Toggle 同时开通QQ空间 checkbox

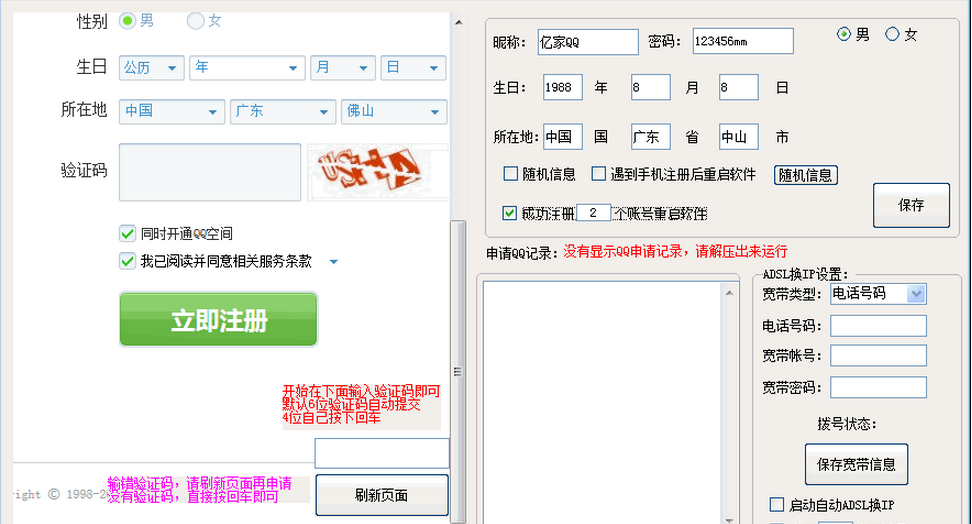click(127, 234)
